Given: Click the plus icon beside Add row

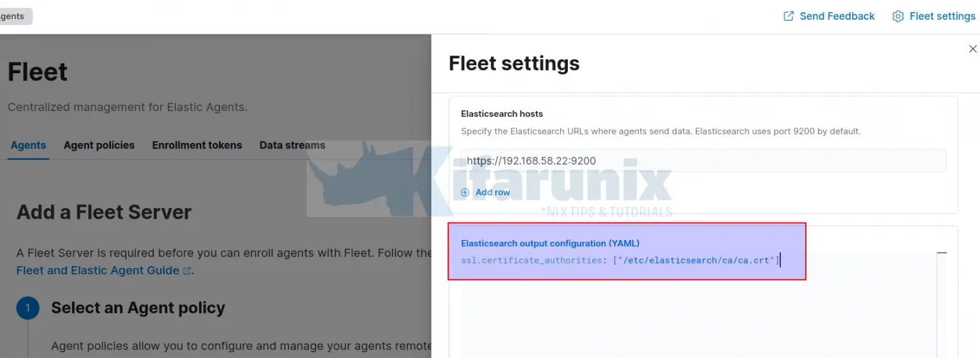Looking at the screenshot, I should 465,192.
